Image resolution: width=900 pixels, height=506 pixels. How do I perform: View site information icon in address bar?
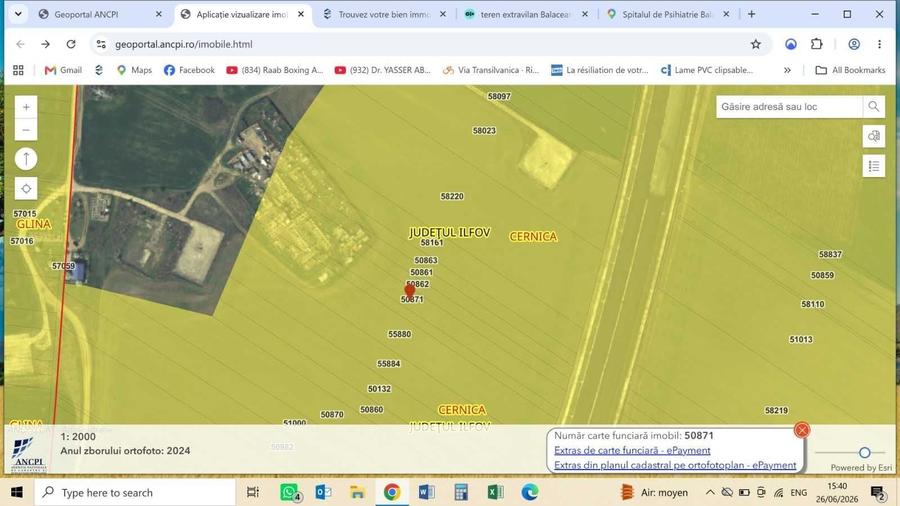pyautogui.click(x=101, y=44)
